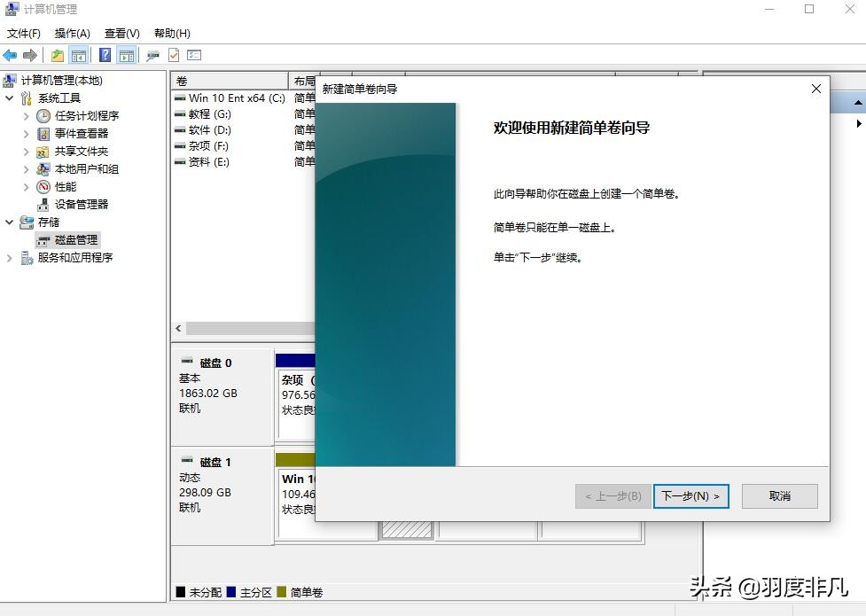The image size is (866, 616).
Task: Expand the 系统工具 tree branch
Action: [x=9, y=97]
